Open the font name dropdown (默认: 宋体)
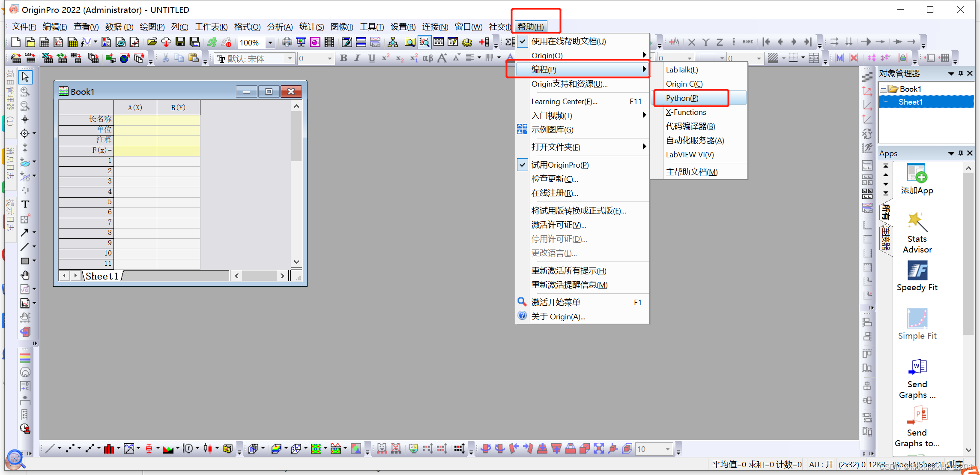This screenshot has width=980, height=475. click(290, 58)
